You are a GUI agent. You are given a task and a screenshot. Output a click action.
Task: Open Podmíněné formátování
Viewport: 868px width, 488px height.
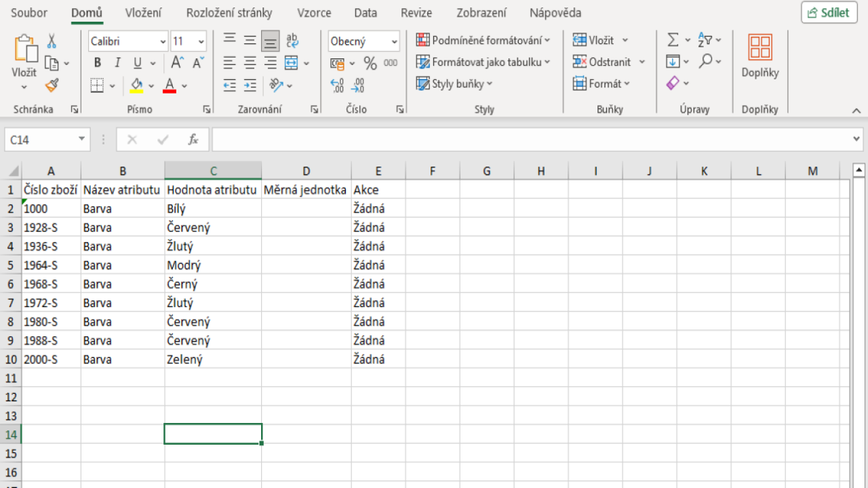484,39
